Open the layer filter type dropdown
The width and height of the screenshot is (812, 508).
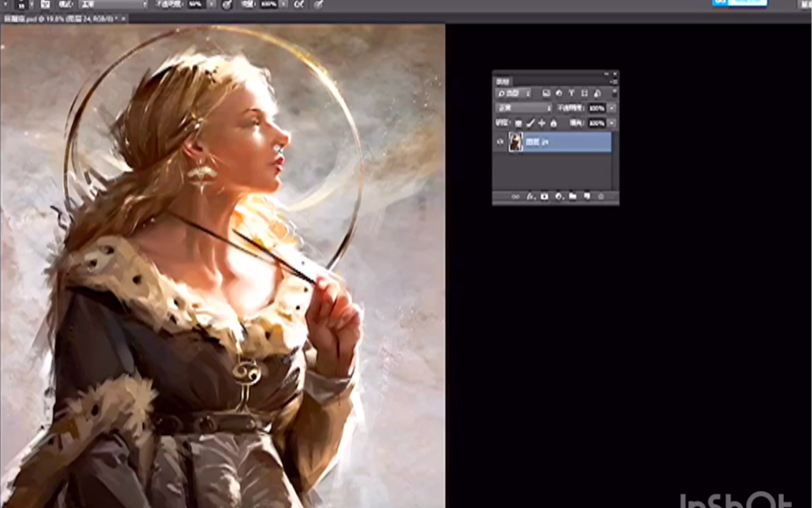pos(513,93)
